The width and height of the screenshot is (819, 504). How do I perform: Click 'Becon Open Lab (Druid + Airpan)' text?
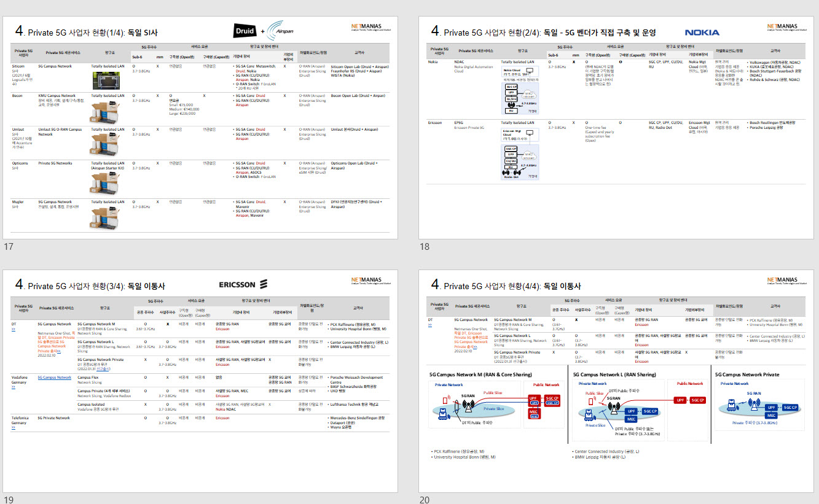coord(358,96)
